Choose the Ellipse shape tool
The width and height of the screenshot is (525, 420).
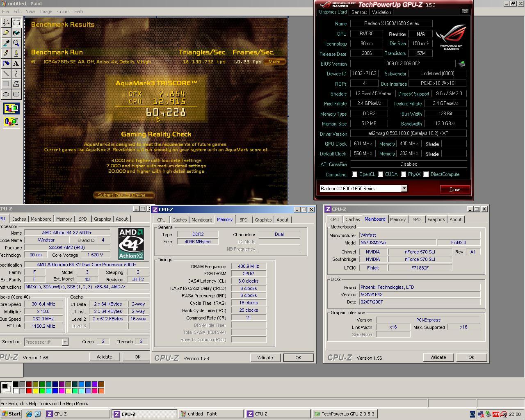6,94
